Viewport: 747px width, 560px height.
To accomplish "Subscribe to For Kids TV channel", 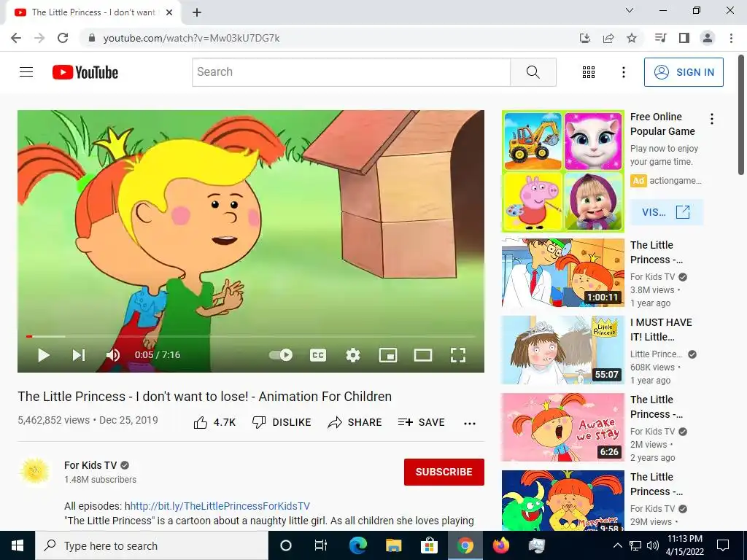I will 444,472.
